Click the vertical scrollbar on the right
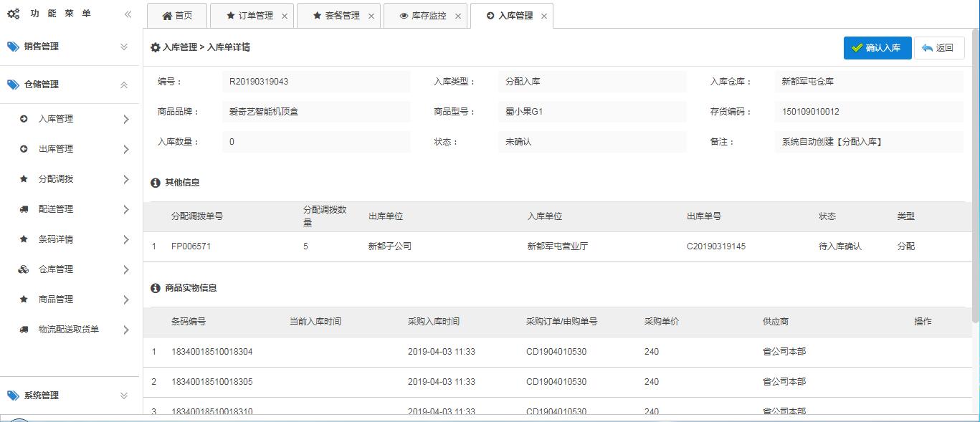 pos(975,179)
